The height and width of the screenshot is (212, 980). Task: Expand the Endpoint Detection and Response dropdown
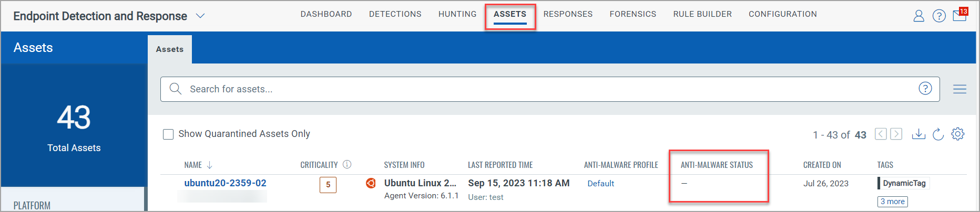[200, 16]
